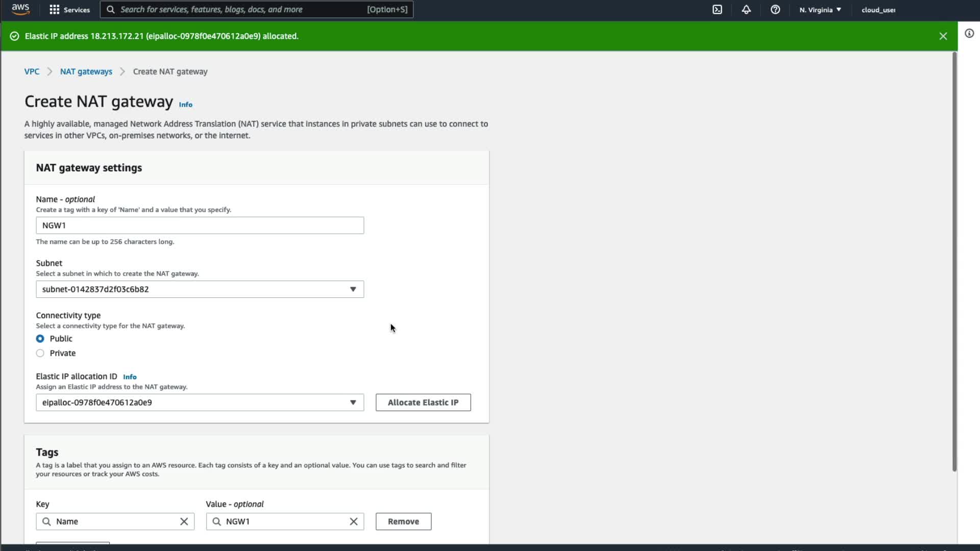Select the Public connectivity type

point(40,339)
